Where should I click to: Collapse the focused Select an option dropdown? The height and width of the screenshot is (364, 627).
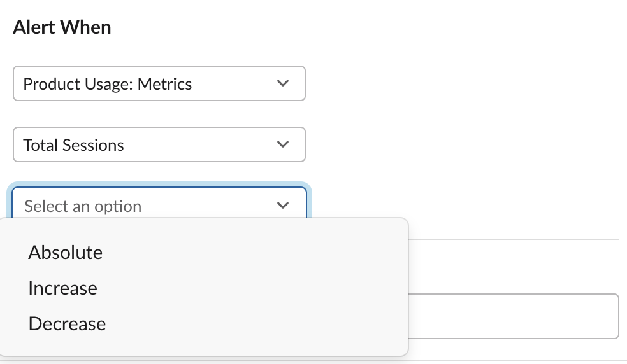point(159,206)
